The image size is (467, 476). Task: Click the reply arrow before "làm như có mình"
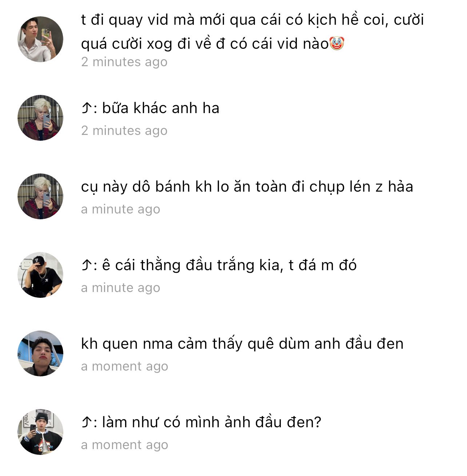[x=86, y=423]
